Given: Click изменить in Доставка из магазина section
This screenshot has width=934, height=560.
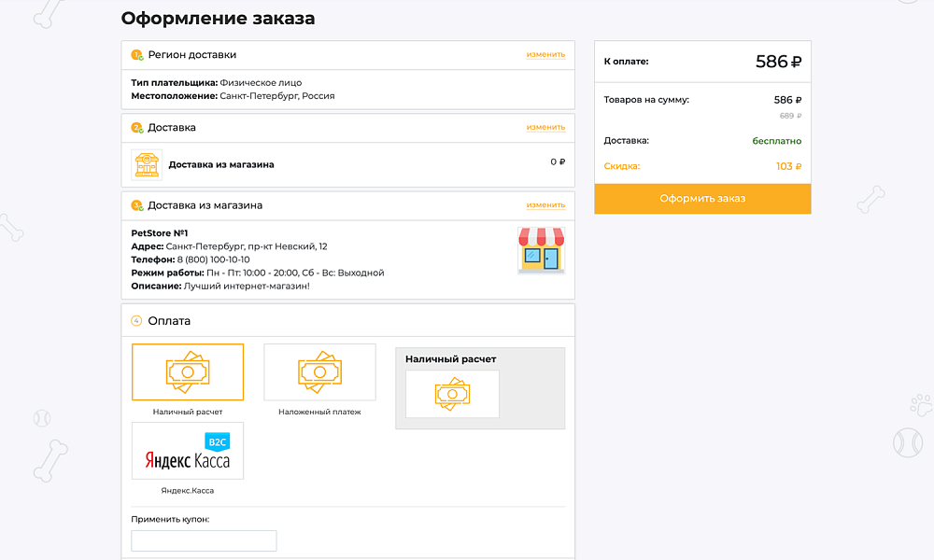Looking at the screenshot, I should (546, 204).
